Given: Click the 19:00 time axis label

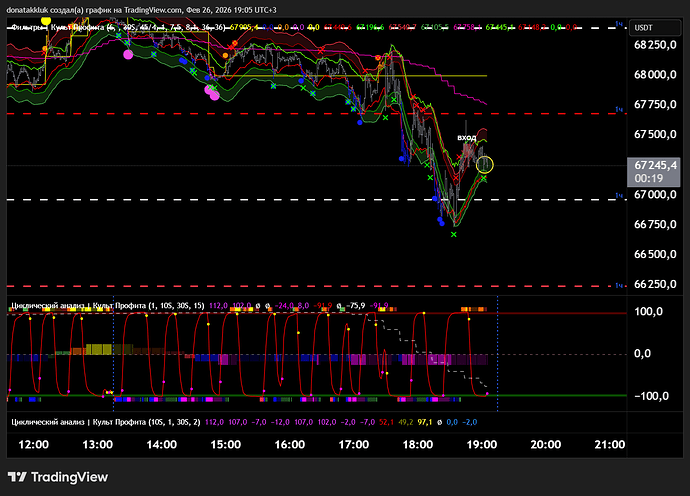Looking at the screenshot, I should pyautogui.click(x=482, y=443).
